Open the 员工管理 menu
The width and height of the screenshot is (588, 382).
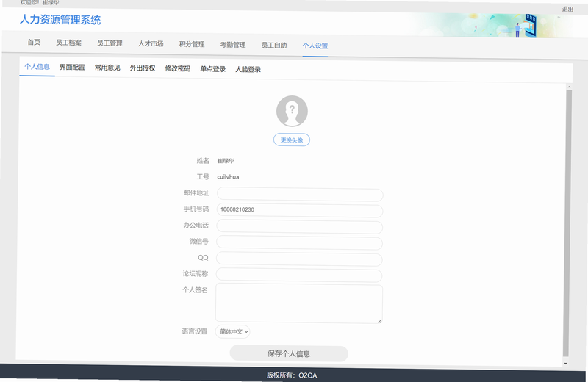[x=110, y=43]
